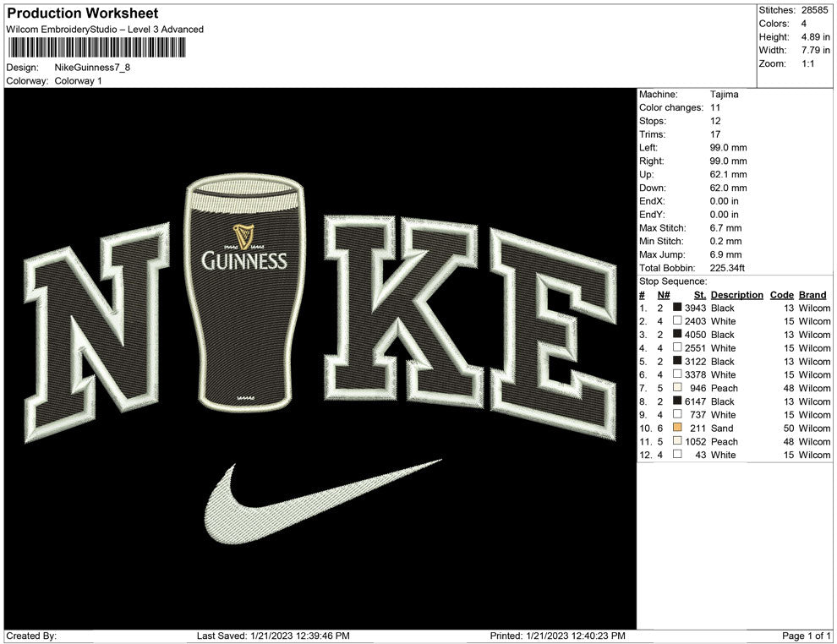Screen dimensions: 837x644
Task: Click the embroidered letter E
Action: [x=554, y=334]
